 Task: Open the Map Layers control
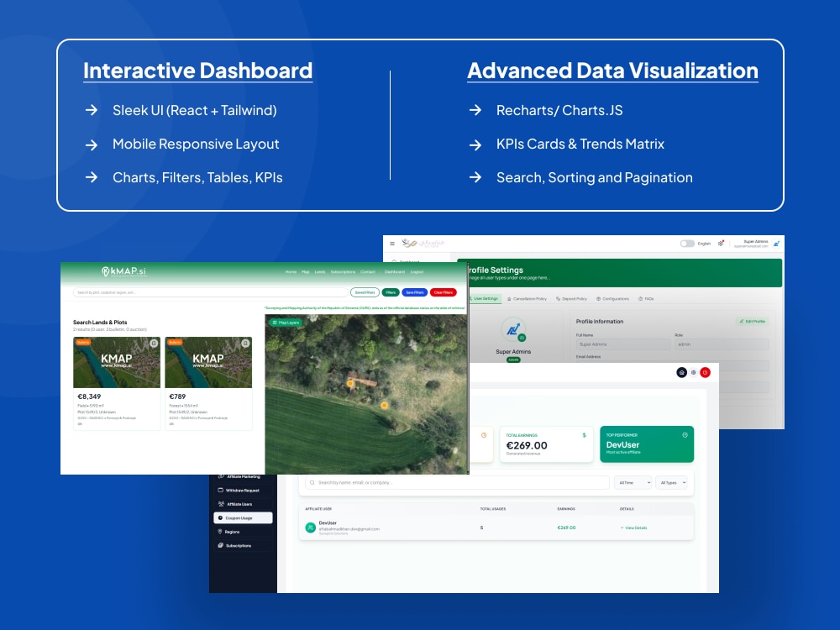click(x=286, y=323)
